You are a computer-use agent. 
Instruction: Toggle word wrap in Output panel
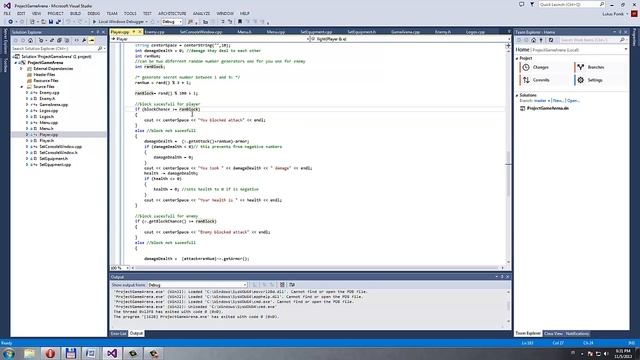(x=292, y=284)
